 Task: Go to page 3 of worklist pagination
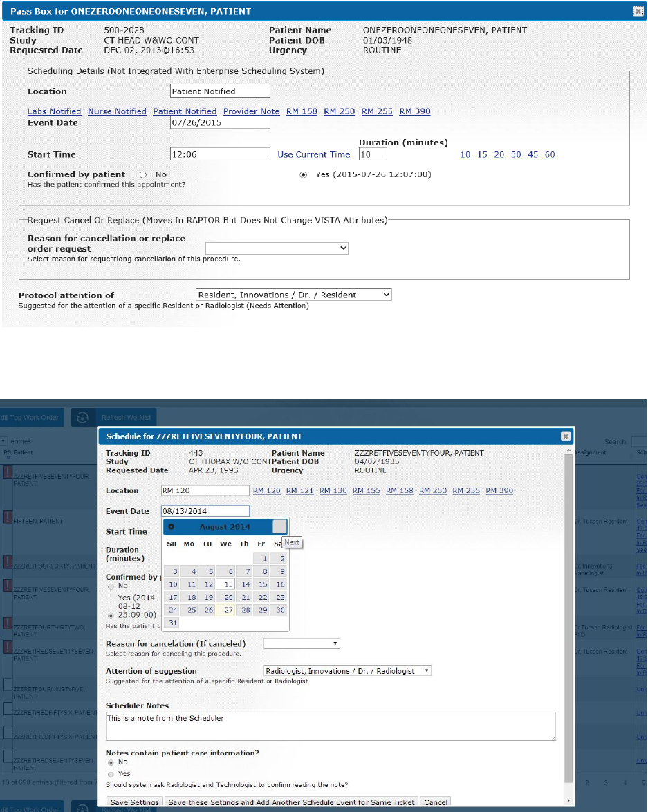pos(606,782)
